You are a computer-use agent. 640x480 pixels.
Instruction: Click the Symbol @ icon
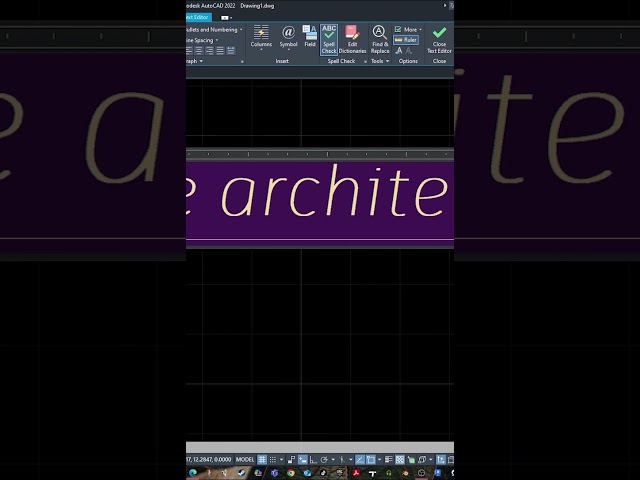coord(288,33)
